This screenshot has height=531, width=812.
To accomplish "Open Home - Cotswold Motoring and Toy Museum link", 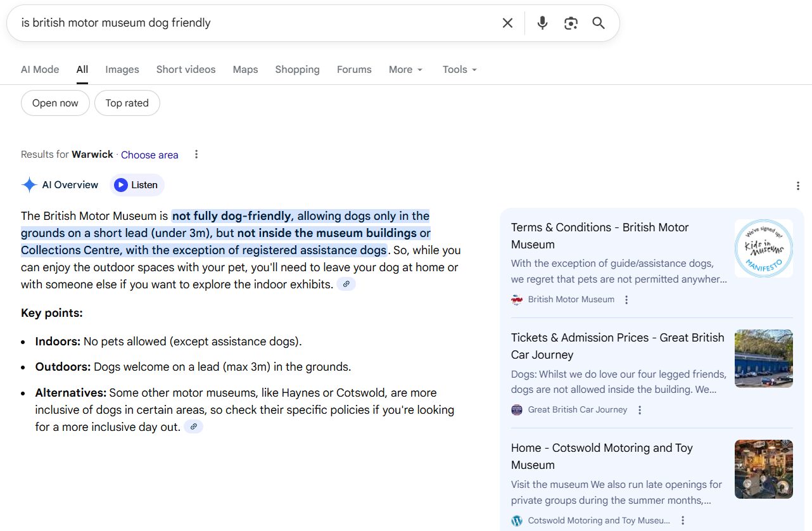I will [x=602, y=456].
